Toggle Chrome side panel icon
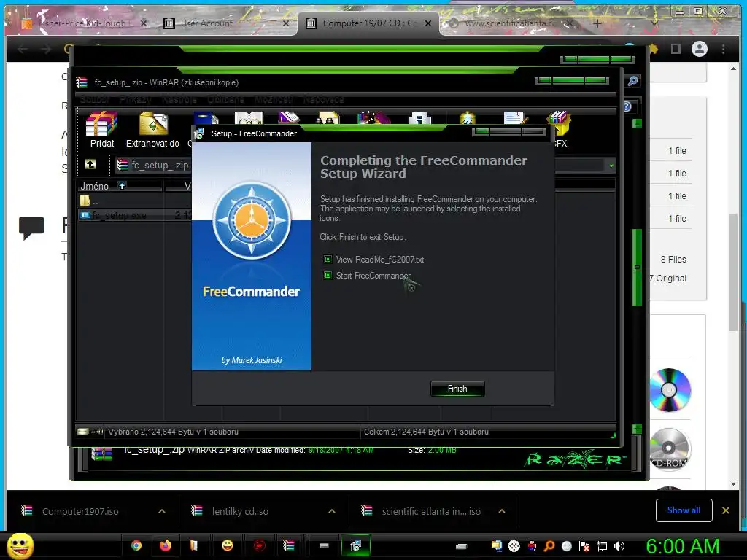Screen dimensions: 747x560 click(676, 49)
